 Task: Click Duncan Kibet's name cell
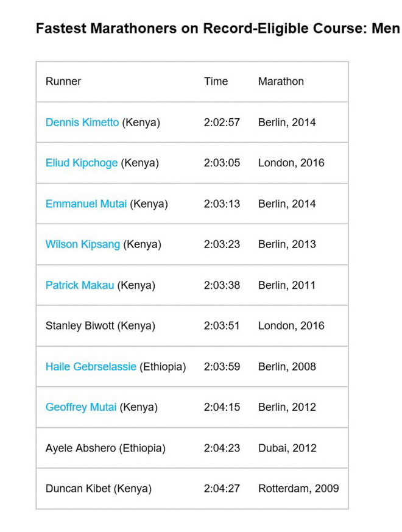point(98,489)
